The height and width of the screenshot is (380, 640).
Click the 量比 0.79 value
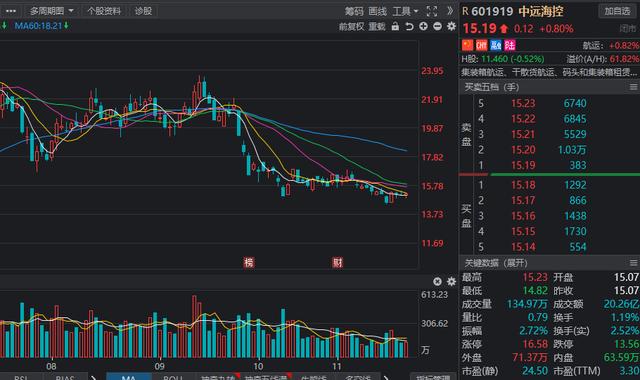click(x=538, y=317)
